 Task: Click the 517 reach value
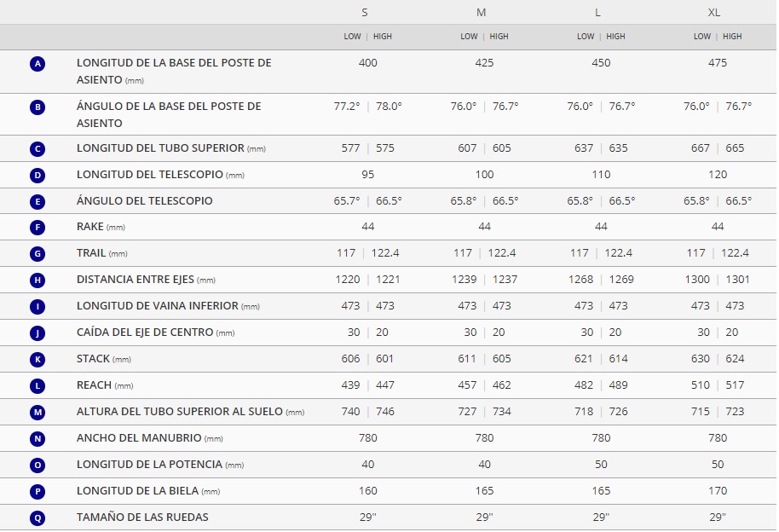tap(735, 385)
